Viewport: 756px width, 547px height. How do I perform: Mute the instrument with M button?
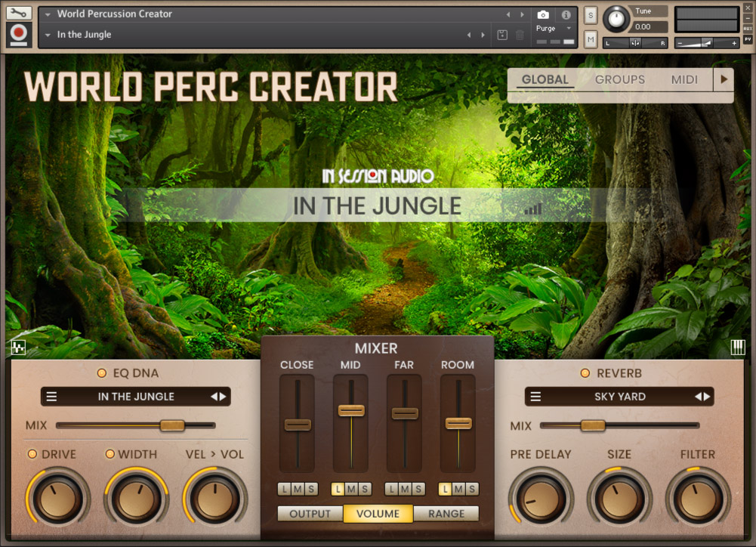[x=591, y=39]
